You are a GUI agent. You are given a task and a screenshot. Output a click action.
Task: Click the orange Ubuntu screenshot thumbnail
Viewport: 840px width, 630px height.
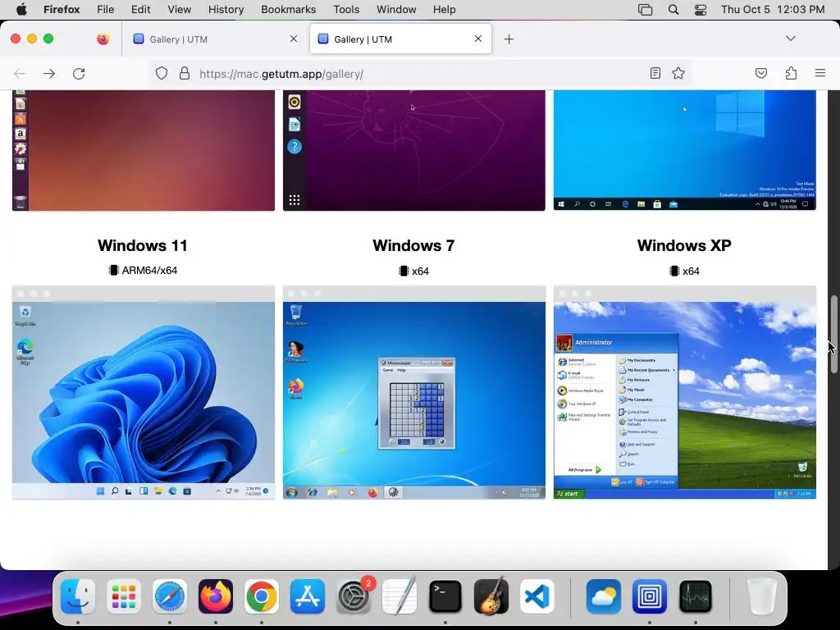(x=144, y=150)
